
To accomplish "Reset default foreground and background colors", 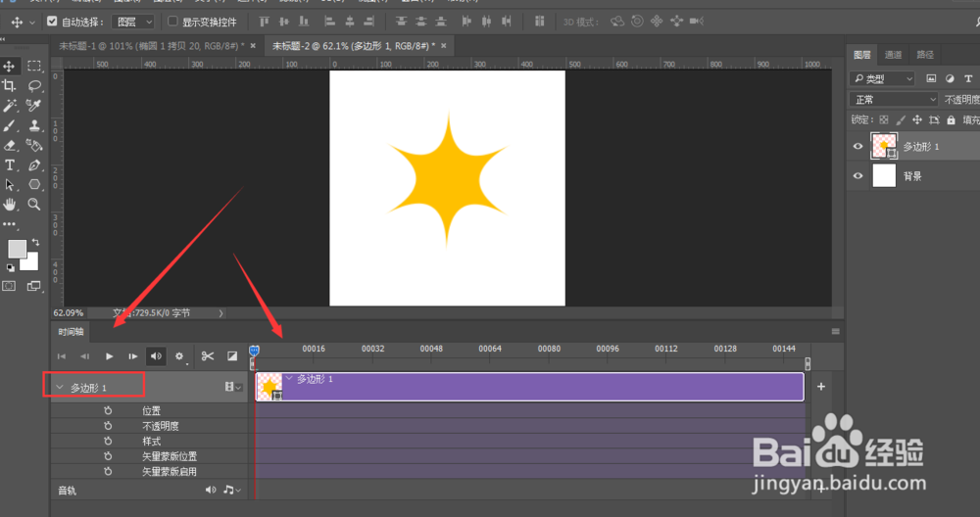I will tap(11, 268).
